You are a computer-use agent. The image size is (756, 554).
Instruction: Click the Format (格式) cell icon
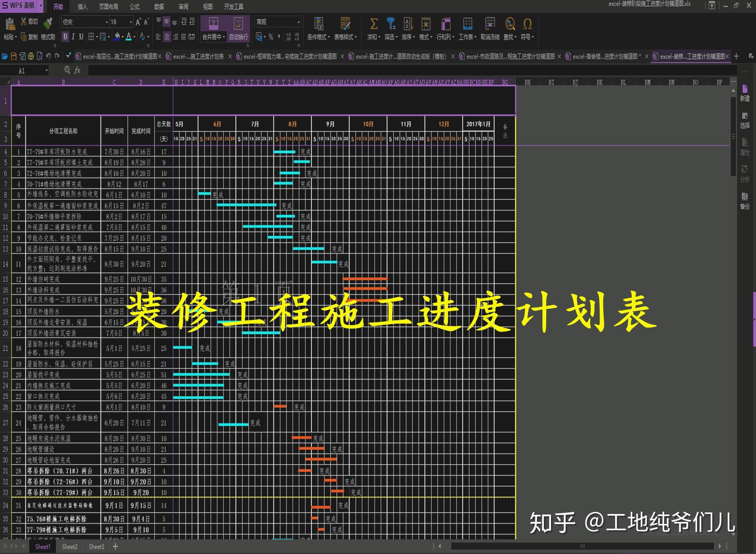426,24
